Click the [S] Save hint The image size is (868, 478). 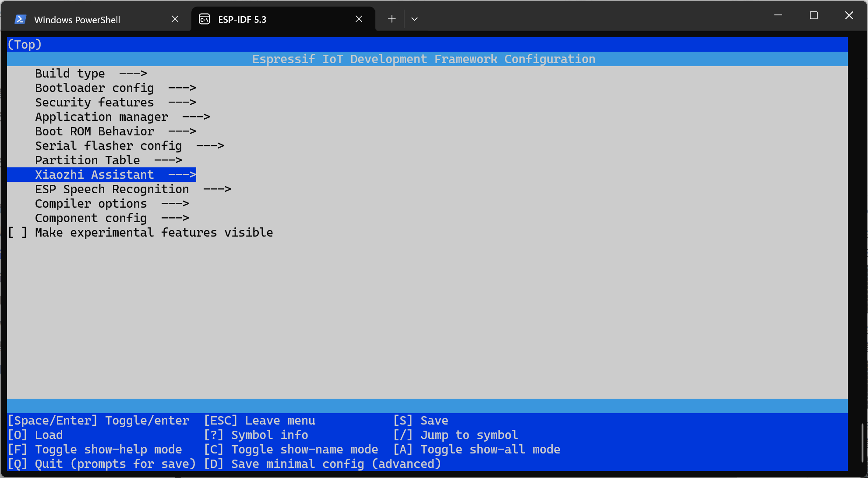tap(420, 420)
